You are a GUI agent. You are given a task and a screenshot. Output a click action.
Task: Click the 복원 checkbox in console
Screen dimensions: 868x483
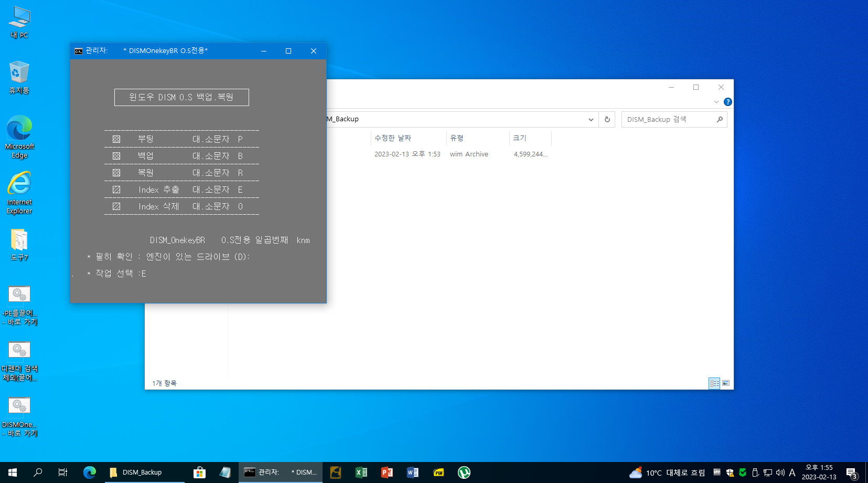click(116, 173)
